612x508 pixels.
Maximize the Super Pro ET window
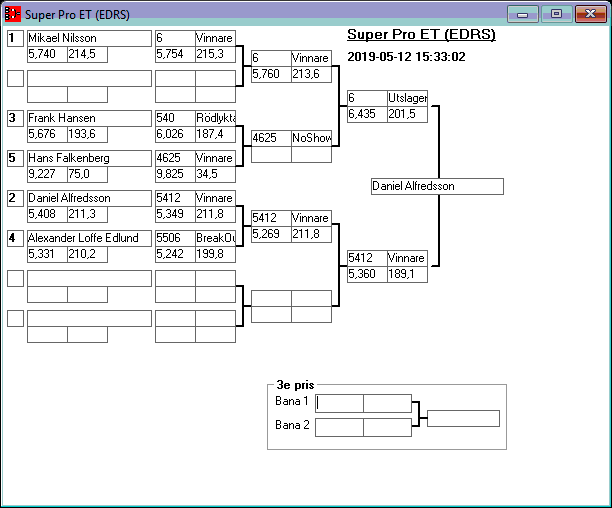tap(555, 14)
